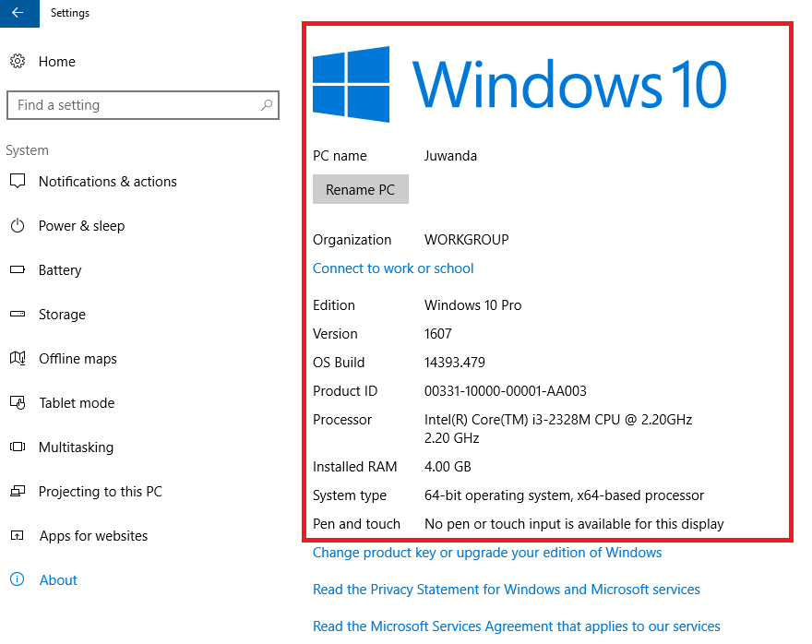The height and width of the screenshot is (644, 812).
Task: Select the WORKGROUP organization value
Action: pos(467,240)
